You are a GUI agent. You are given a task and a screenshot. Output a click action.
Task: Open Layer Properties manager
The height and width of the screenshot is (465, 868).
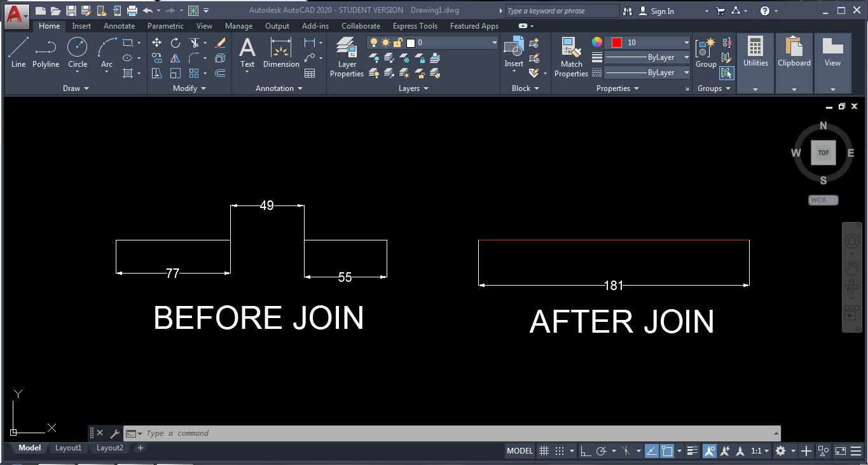[x=346, y=57]
